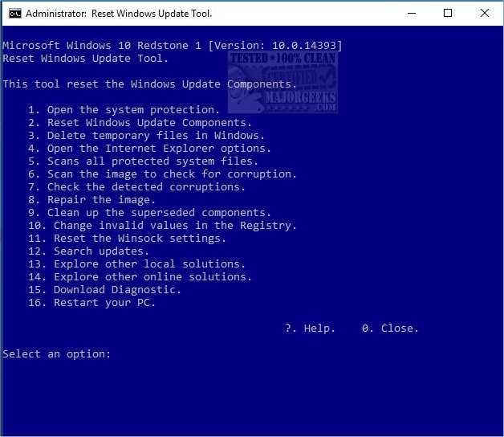Close the Reset Windows Update Tool window

tap(485, 13)
